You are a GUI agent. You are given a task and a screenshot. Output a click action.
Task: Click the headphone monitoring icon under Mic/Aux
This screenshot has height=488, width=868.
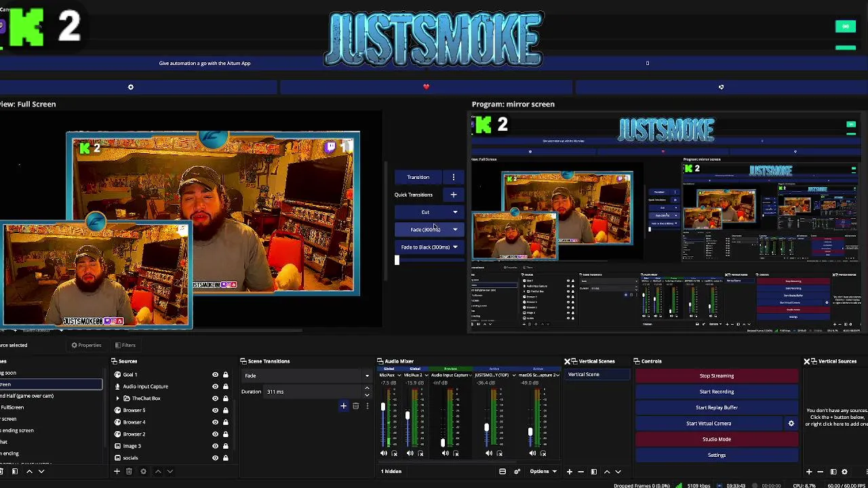click(x=395, y=453)
